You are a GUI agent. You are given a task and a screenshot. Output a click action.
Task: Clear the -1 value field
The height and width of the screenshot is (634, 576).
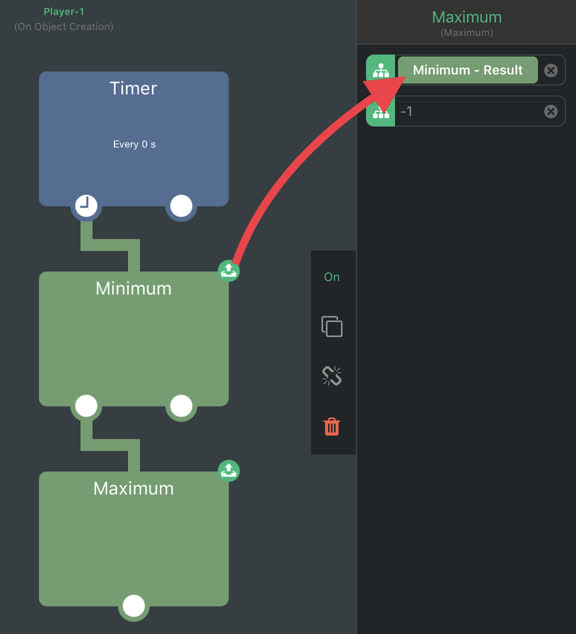[x=551, y=111]
